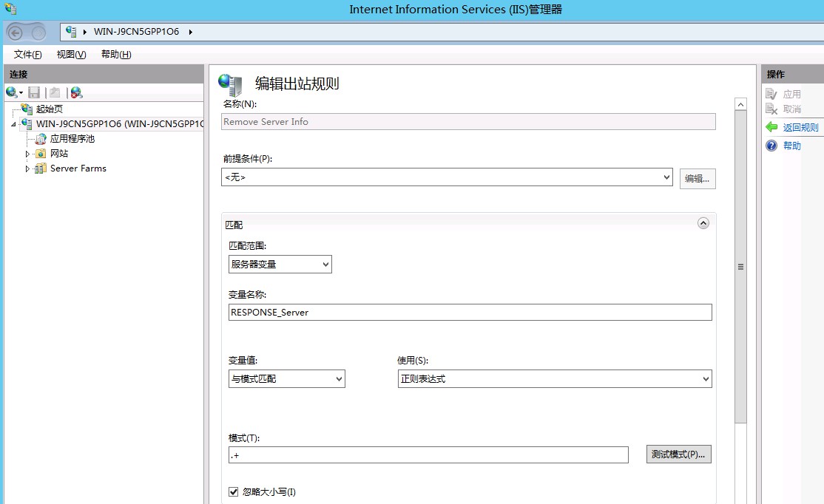Image resolution: width=824 pixels, height=504 pixels.
Task: Toggle the 忽略大小写 checkbox
Action: tap(234, 491)
